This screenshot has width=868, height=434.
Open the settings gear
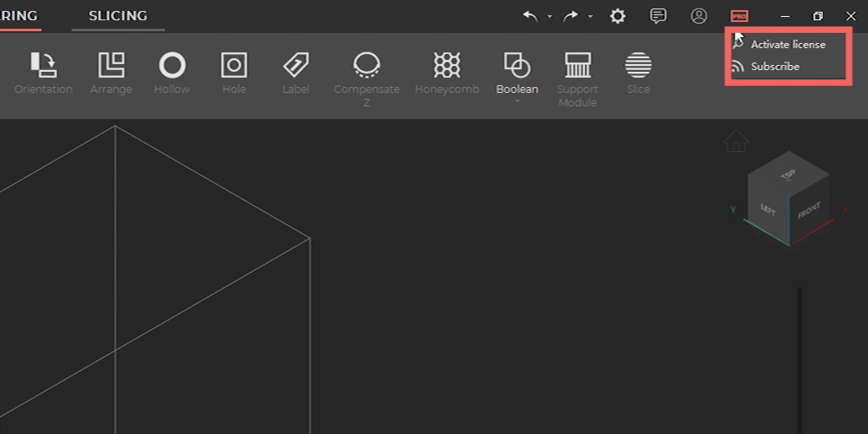617,16
